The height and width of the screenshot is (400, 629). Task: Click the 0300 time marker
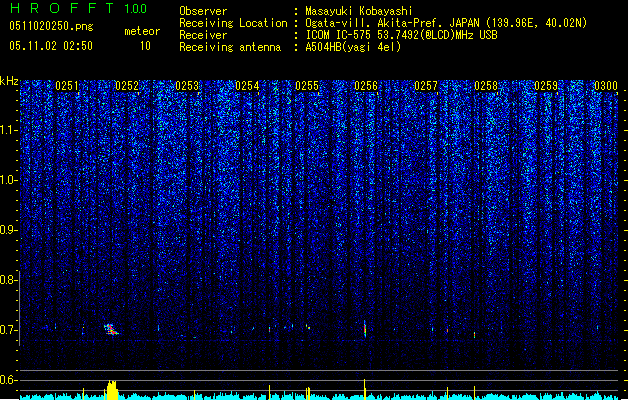click(606, 86)
